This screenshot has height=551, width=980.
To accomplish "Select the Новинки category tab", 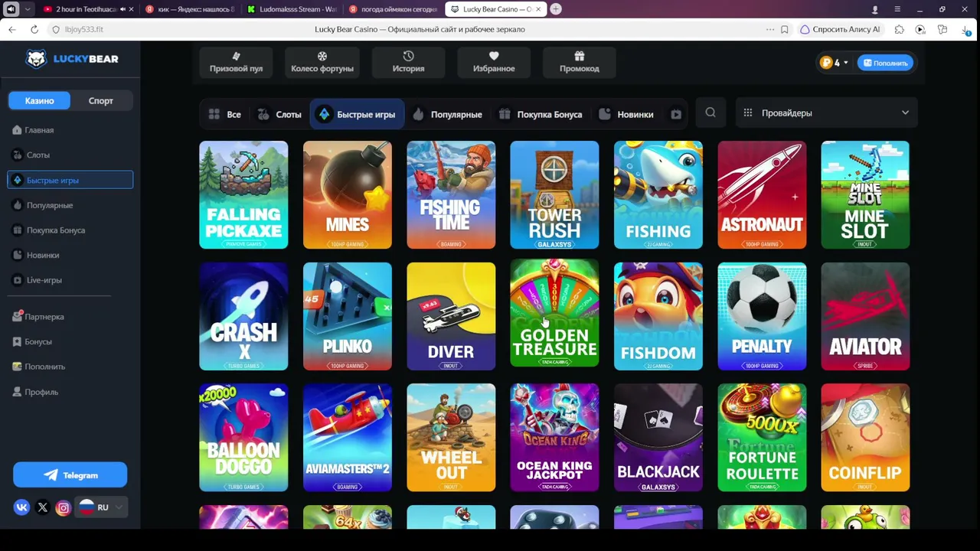I will click(626, 114).
